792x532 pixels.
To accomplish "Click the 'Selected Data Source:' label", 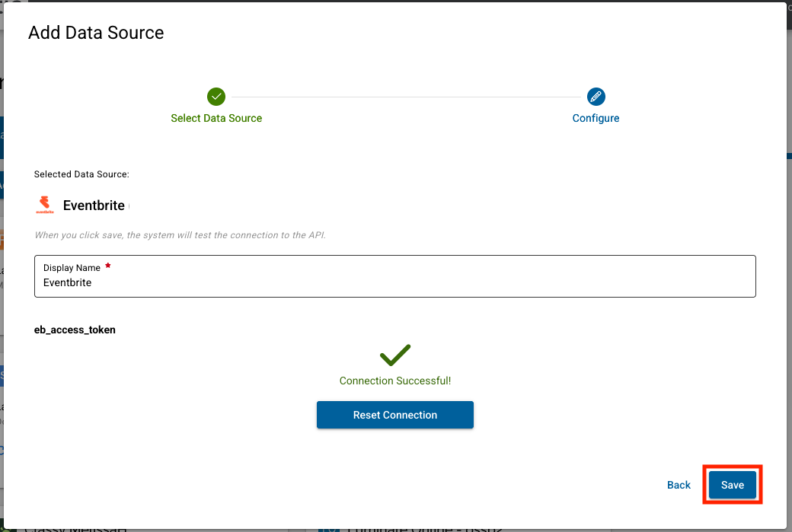I will pyautogui.click(x=81, y=174).
